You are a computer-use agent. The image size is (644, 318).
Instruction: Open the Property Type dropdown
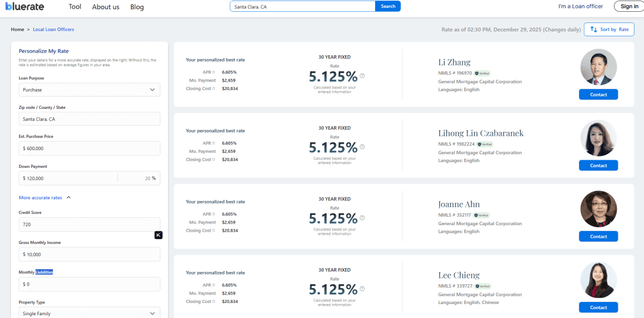click(89, 312)
